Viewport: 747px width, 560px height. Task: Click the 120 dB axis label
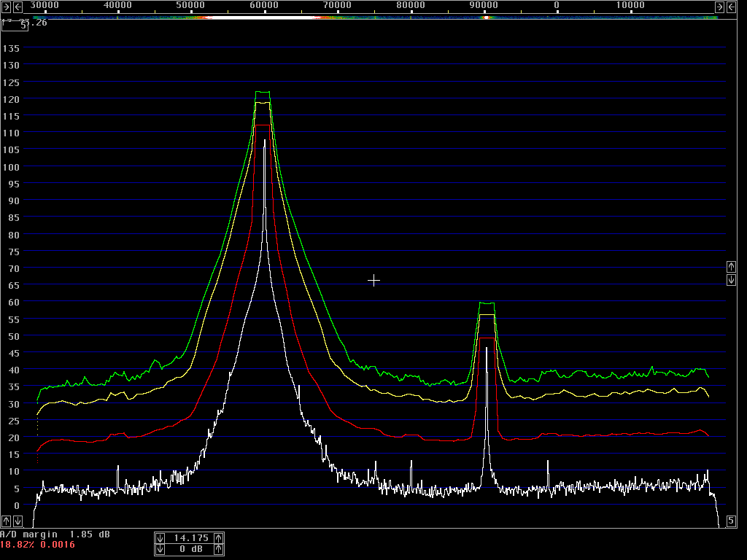point(11,99)
